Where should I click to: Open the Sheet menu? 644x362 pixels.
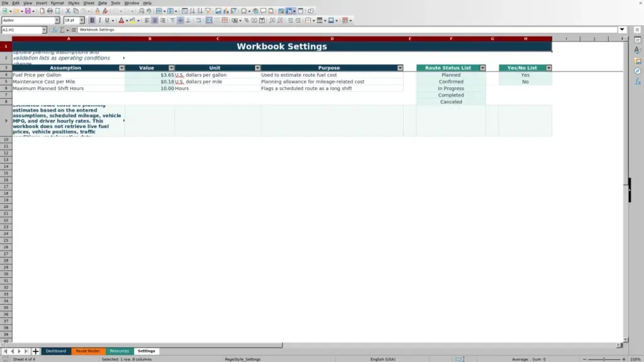89,3
